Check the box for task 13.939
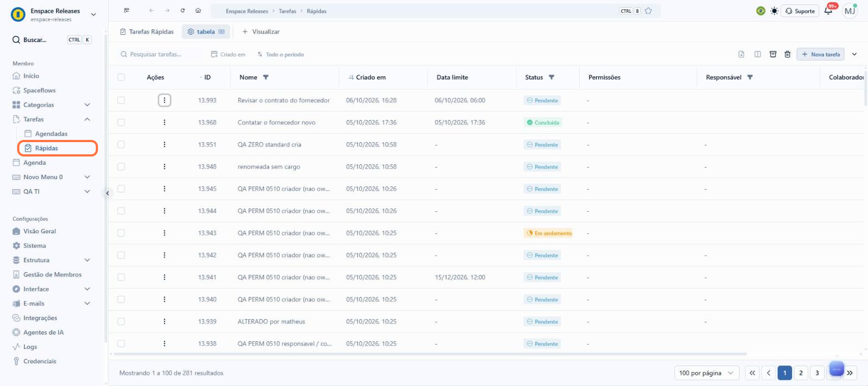This screenshot has width=868, height=386. pyautogui.click(x=121, y=321)
